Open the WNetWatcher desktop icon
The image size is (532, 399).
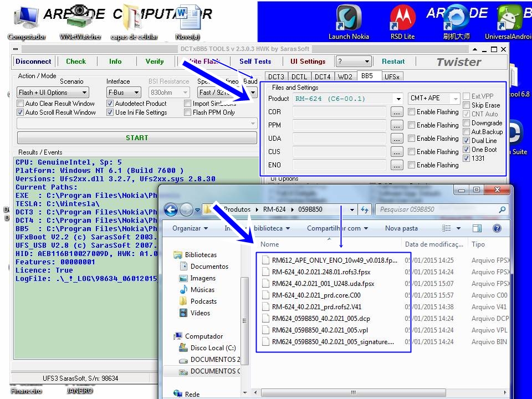(x=80, y=19)
